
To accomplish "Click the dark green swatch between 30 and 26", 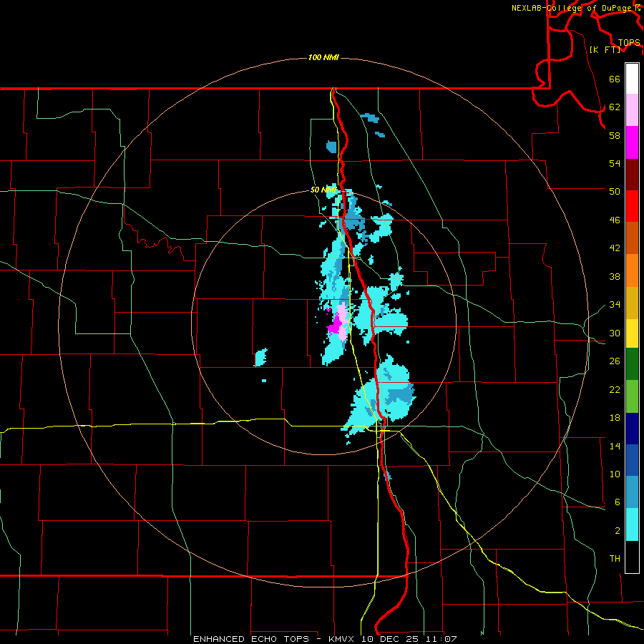I will pyautogui.click(x=632, y=364).
